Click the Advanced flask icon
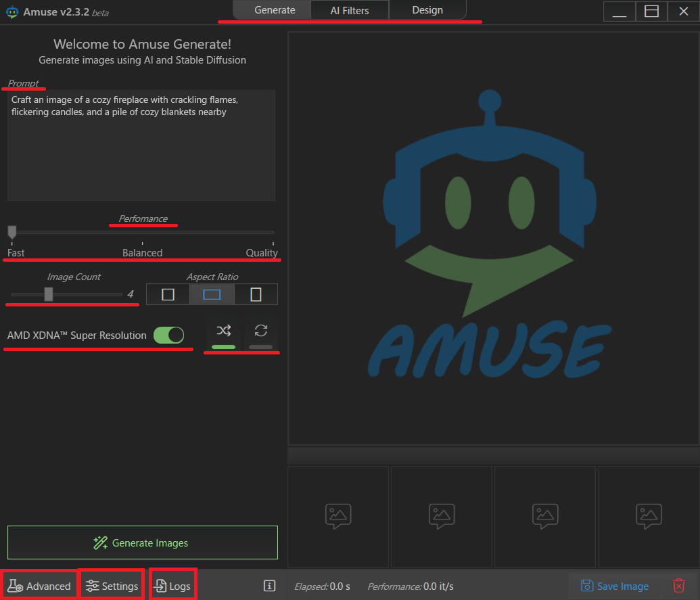 point(15,586)
